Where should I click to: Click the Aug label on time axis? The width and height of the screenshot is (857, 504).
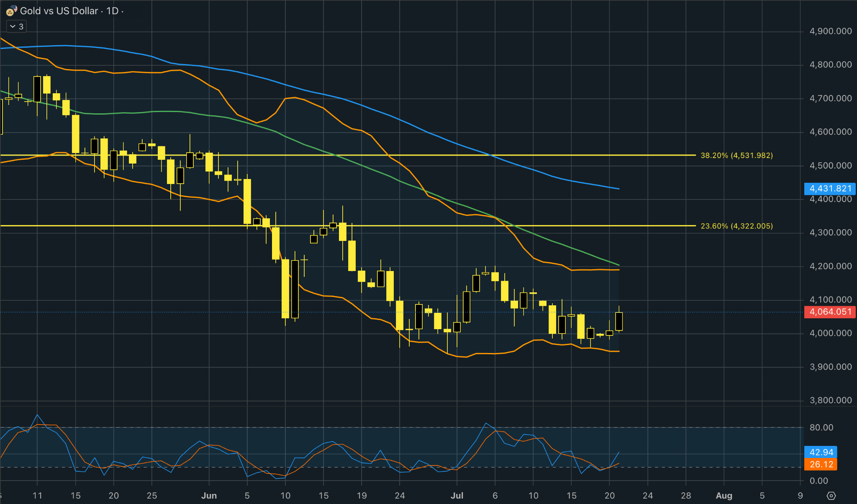pos(724,496)
